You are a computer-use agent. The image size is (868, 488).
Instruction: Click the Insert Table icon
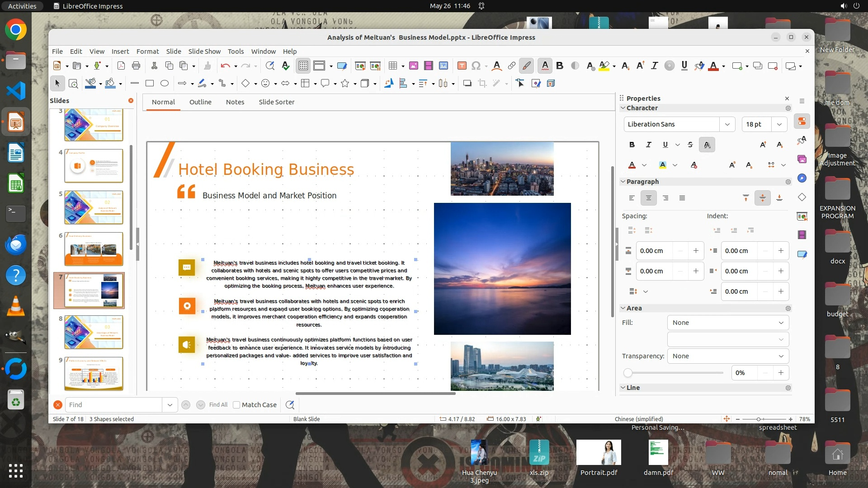pyautogui.click(x=392, y=66)
